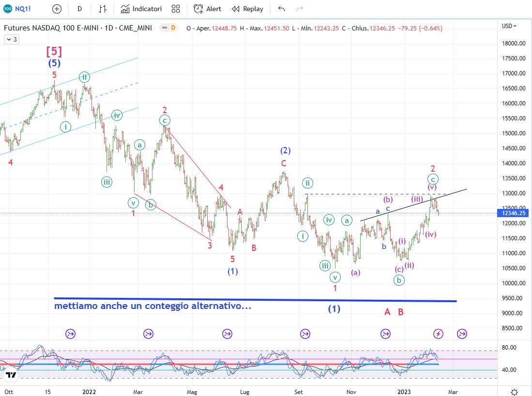The image size is (532, 396).
Task: Select text 'mettiamo anche un conteggio alternativo...'
Action: point(152,306)
